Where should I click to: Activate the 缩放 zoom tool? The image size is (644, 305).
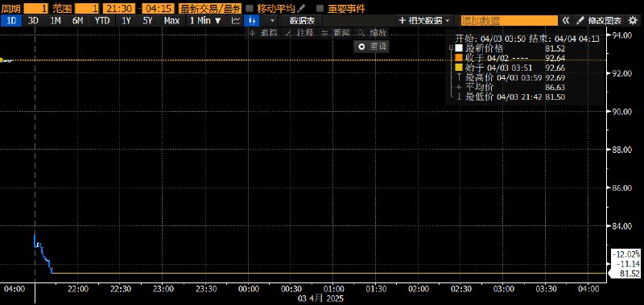pos(372,33)
